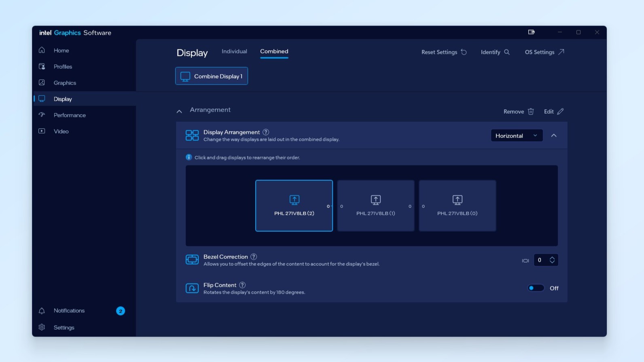Click the PHL 271V8LB (0) monitor icon
This screenshot has height=362, width=644.
pos(458,200)
